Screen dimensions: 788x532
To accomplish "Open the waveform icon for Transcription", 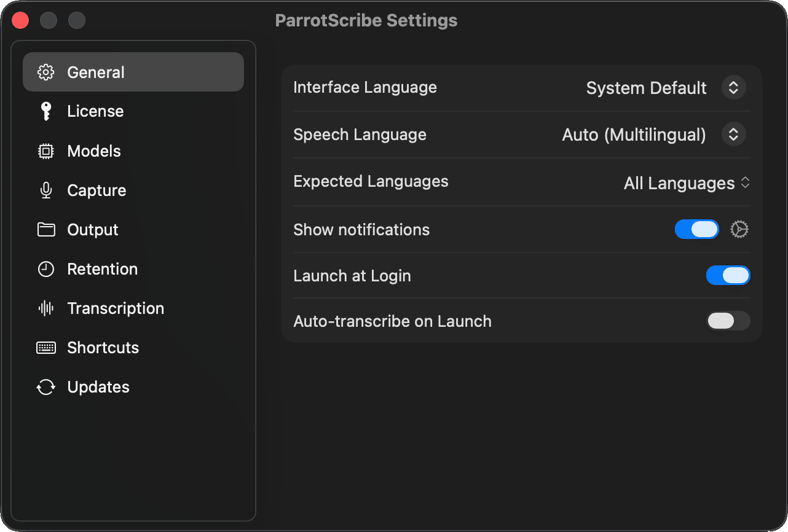I will pos(45,308).
